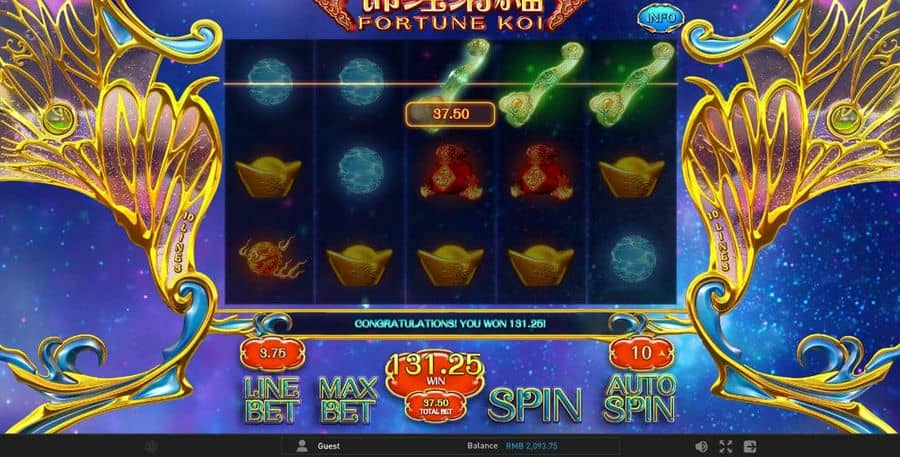
Task: Expand the auto spin count 10 selector
Action: [642, 353]
